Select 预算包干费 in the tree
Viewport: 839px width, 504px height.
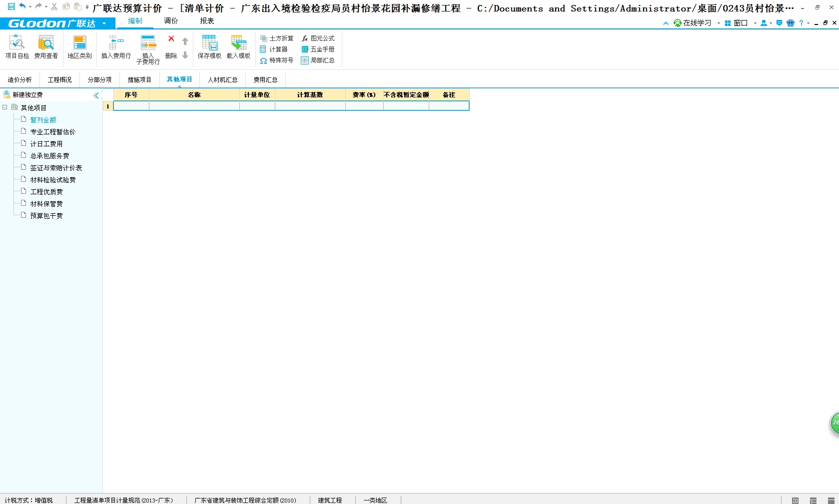46,216
